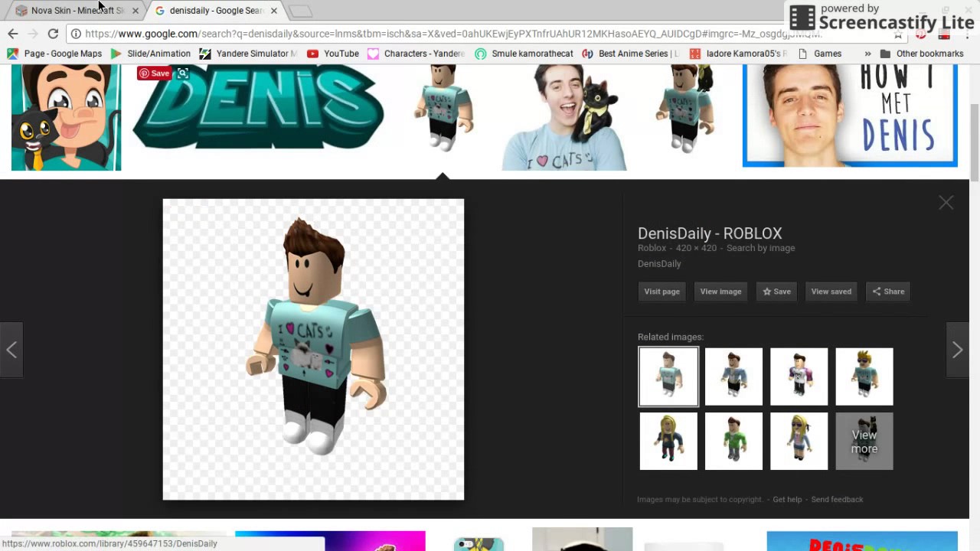980x551 pixels.
Task: Save the image with the star Save button
Action: coord(776,292)
